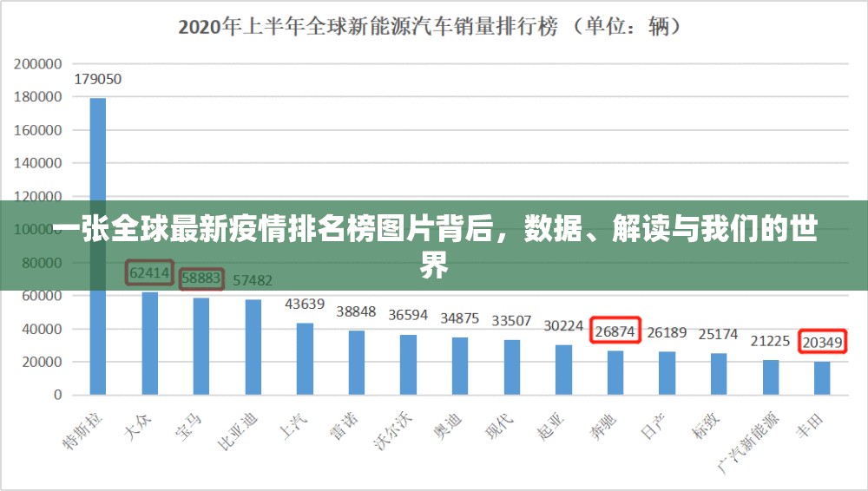This screenshot has width=868, height=491.
Task: Click the green banner headline '一张全球最新疫情排名榜图片背后'
Action: [x=273, y=229]
